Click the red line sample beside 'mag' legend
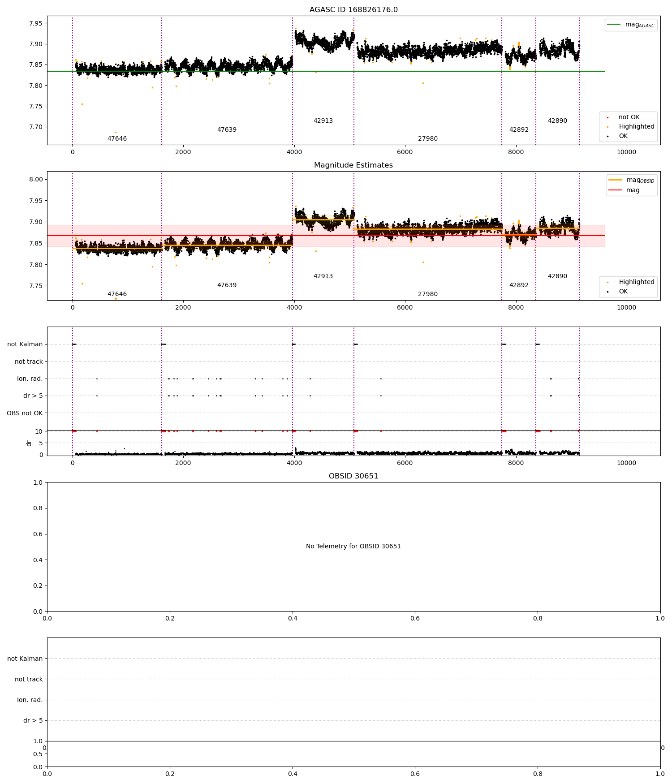Screen dimensions: 672x784 tap(615, 190)
